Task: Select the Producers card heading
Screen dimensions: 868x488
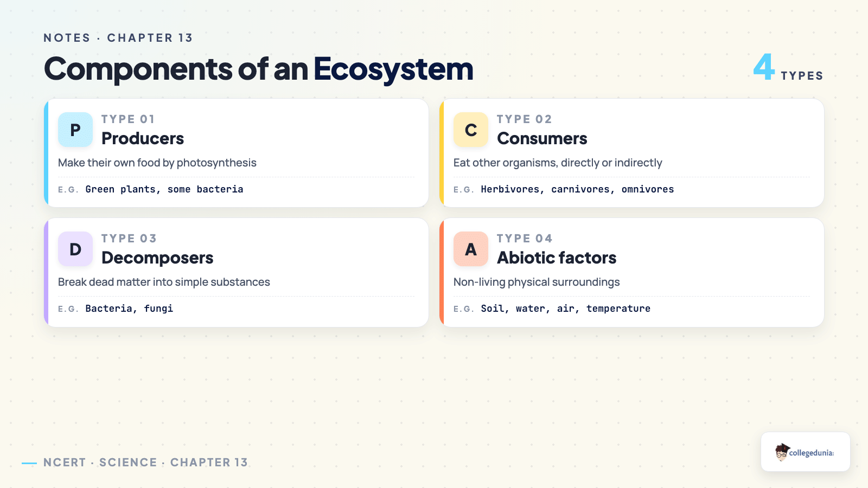Action: (x=143, y=138)
